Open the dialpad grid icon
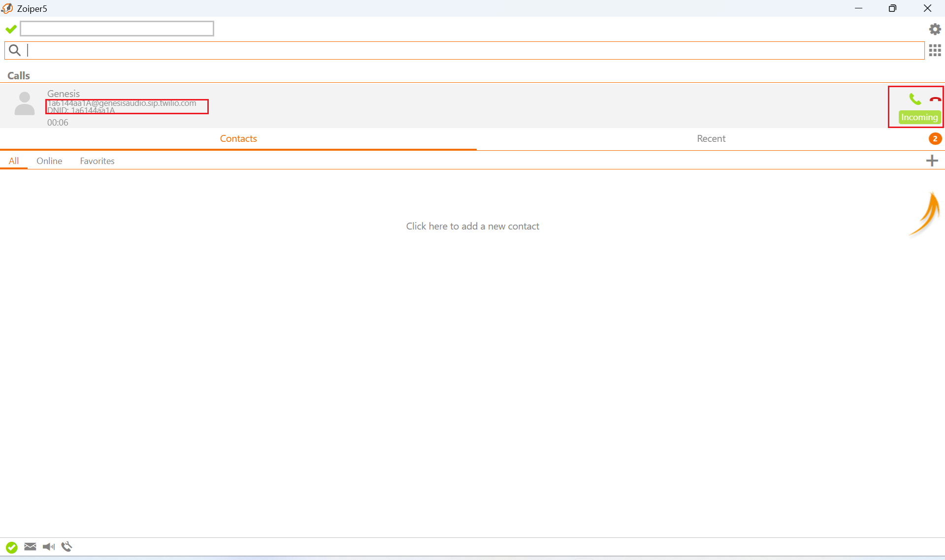Image resolution: width=945 pixels, height=560 pixels. tap(935, 50)
